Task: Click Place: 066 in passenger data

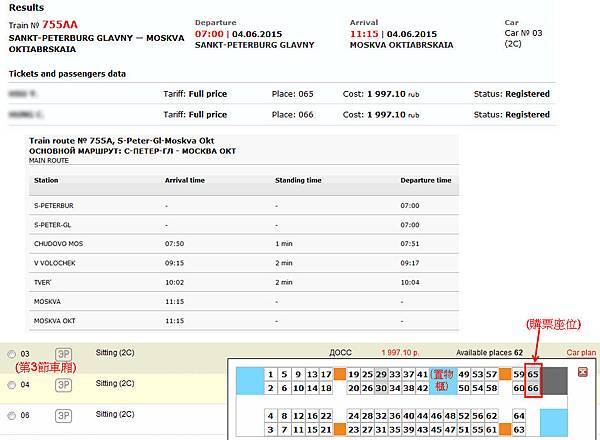Action: tap(292, 115)
